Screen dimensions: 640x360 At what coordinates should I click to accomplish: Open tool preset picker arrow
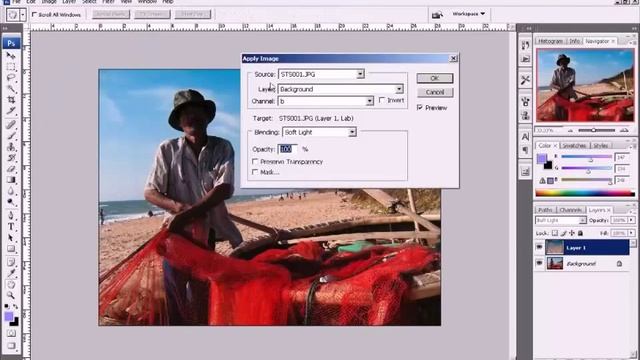23,15
